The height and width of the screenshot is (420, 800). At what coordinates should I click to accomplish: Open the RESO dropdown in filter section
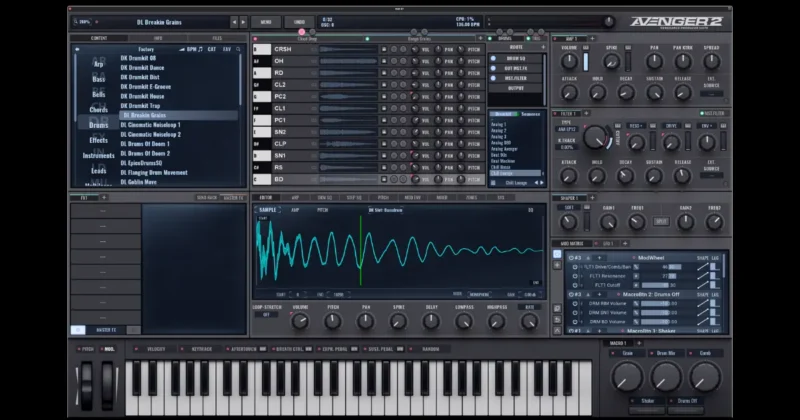tap(635, 126)
